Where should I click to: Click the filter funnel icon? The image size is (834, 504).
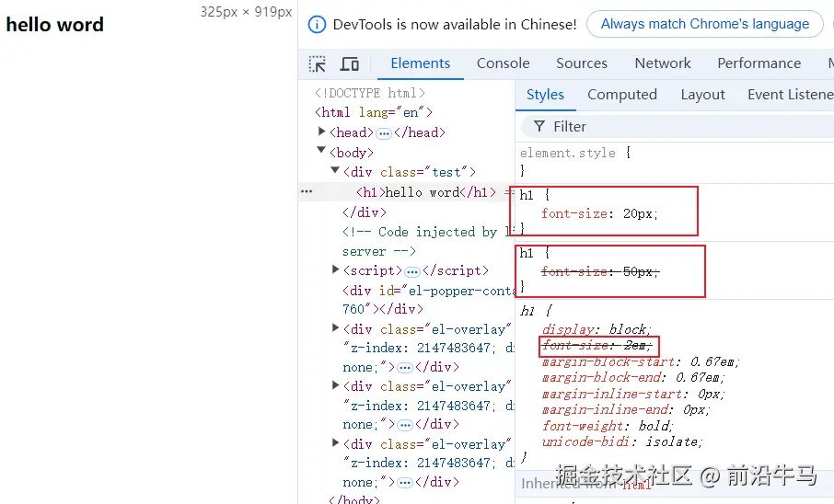[x=539, y=126]
